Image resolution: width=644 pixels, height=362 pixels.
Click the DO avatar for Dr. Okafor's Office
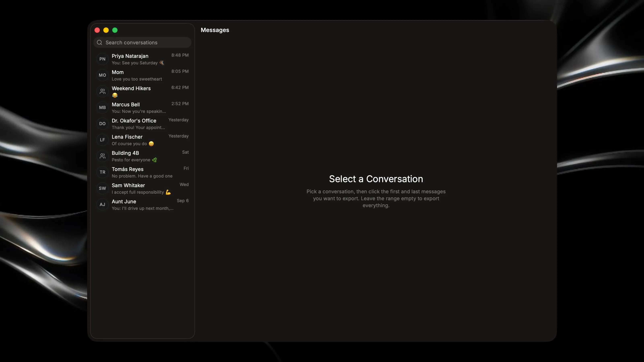(x=102, y=124)
